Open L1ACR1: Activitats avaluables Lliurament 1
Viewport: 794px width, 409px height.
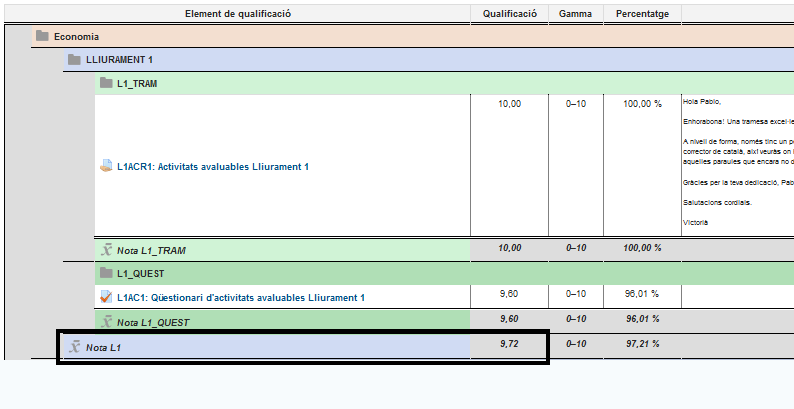click(x=212, y=166)
